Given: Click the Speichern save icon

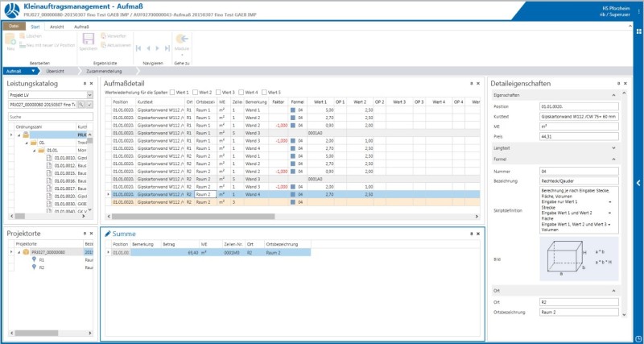Looking at the screenshot, I should [88, 40].
